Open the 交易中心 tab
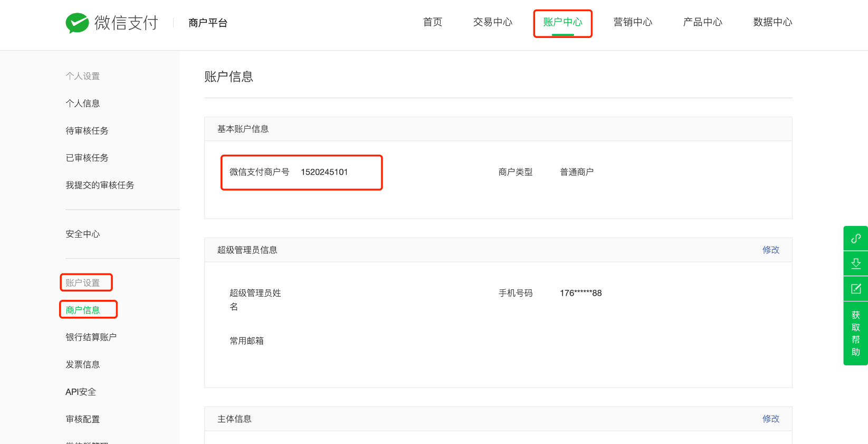Image resolution: width=868 pixels, height=444 pixels. click(492, 22)
